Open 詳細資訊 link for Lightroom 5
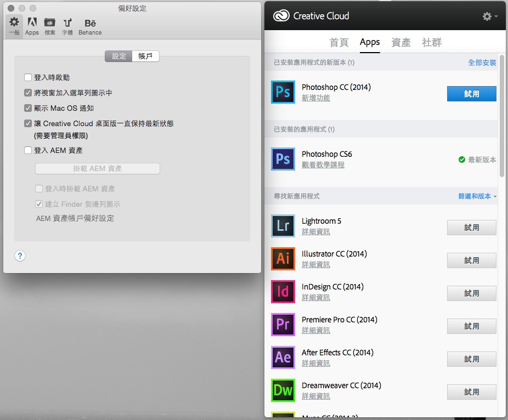Image resolution: width=508 pixels, height=420 pixels. point(316,232)
